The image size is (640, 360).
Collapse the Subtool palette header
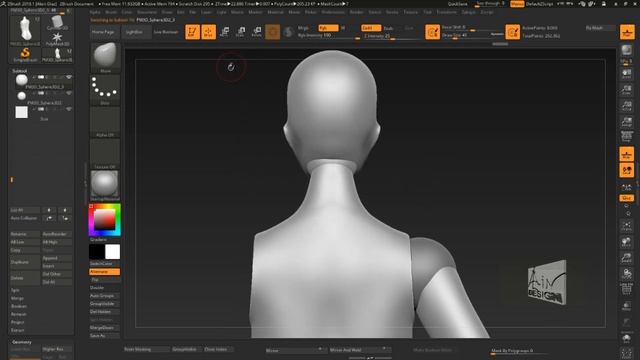tap(19, 71)
